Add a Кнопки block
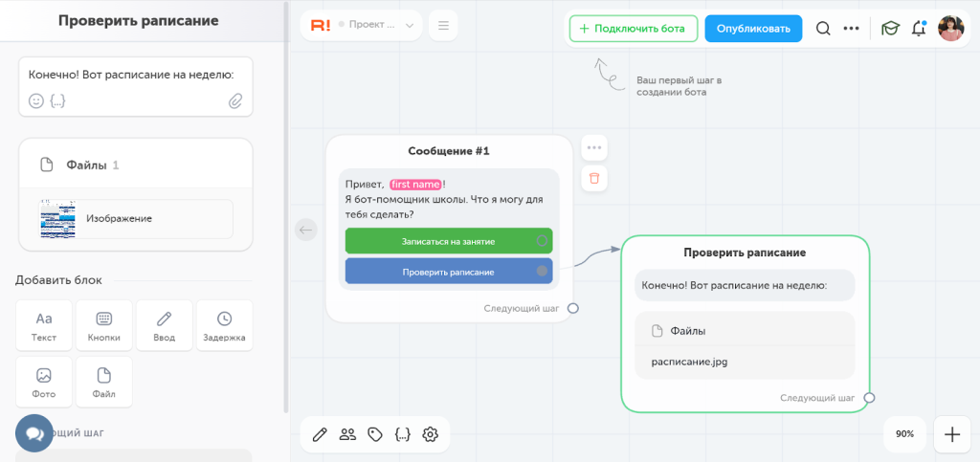 pyautogui.click(x=103, y=326)
